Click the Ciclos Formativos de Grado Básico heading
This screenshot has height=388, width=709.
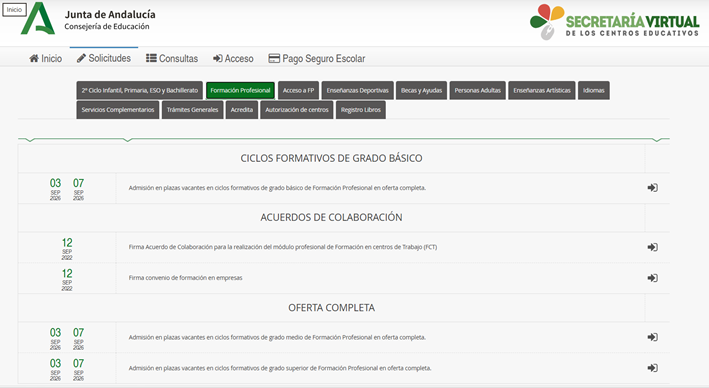pos(331,158)
